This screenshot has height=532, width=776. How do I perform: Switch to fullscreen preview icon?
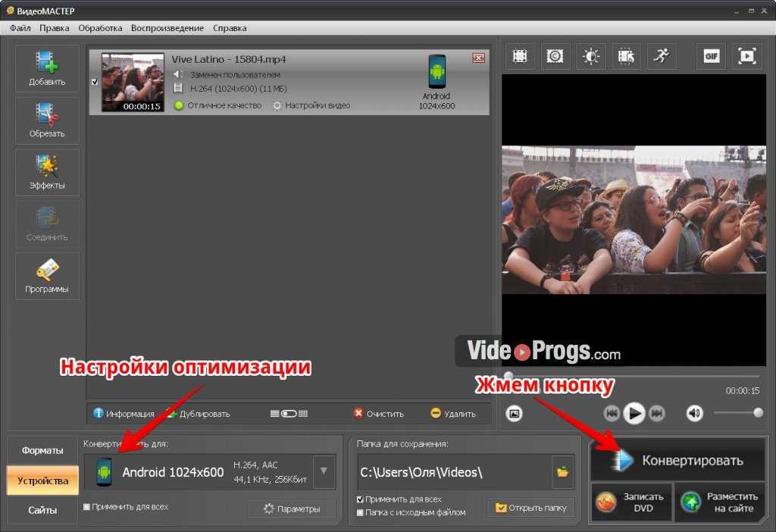coord(746,56)
